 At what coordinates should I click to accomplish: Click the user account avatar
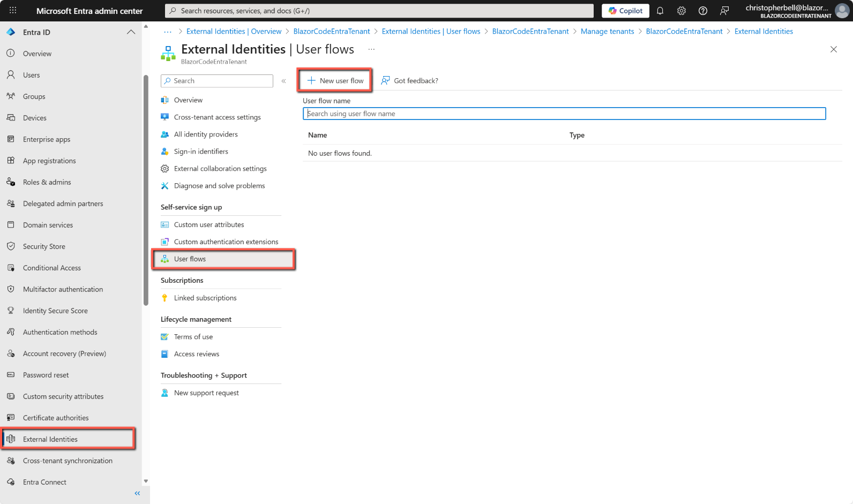[842, 11]
